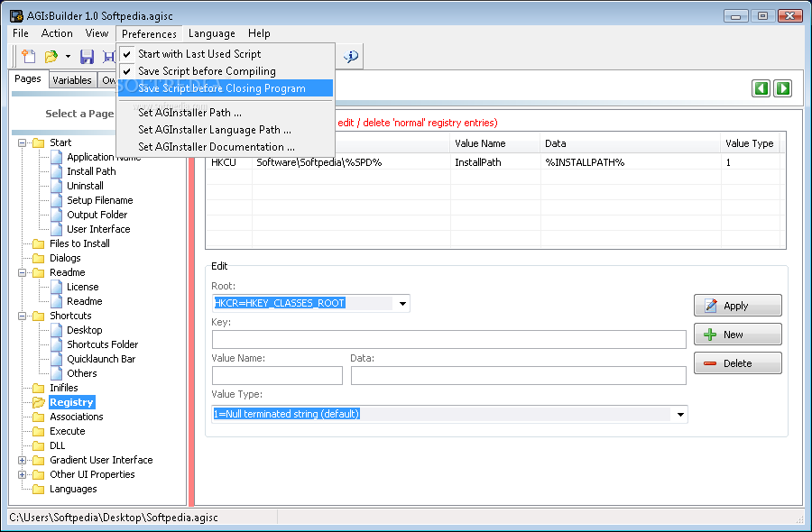Collapse the Start tree folder
This screenshot has width=812, height=532.
point(22,142)
